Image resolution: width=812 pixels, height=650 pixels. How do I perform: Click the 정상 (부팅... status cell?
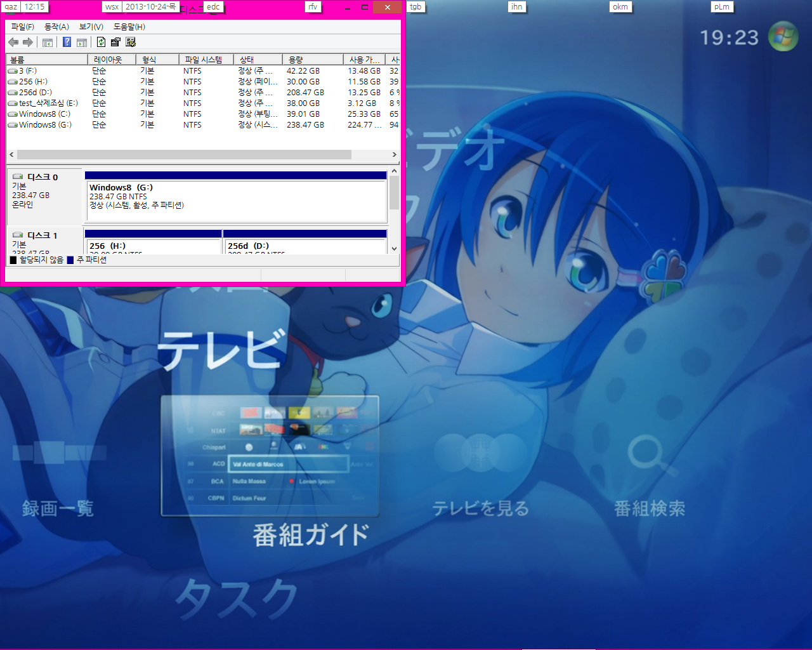(x=258, y=114)
